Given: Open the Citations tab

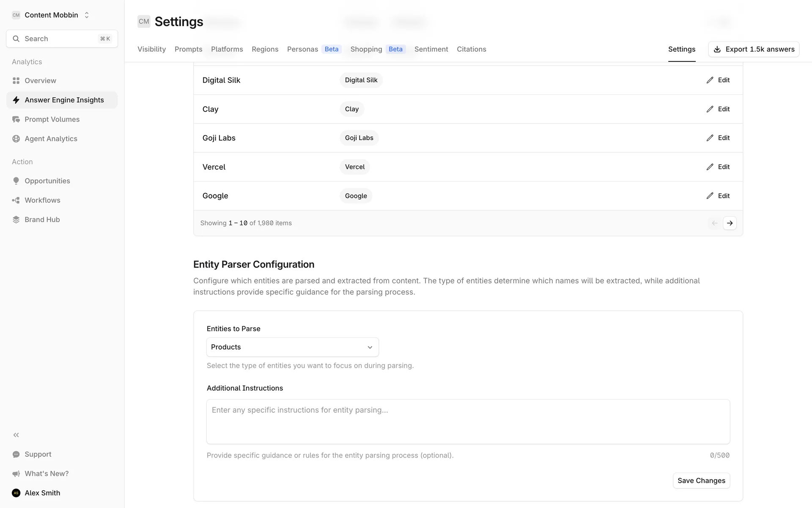Looking at the screenshot, I should [471, 49].
